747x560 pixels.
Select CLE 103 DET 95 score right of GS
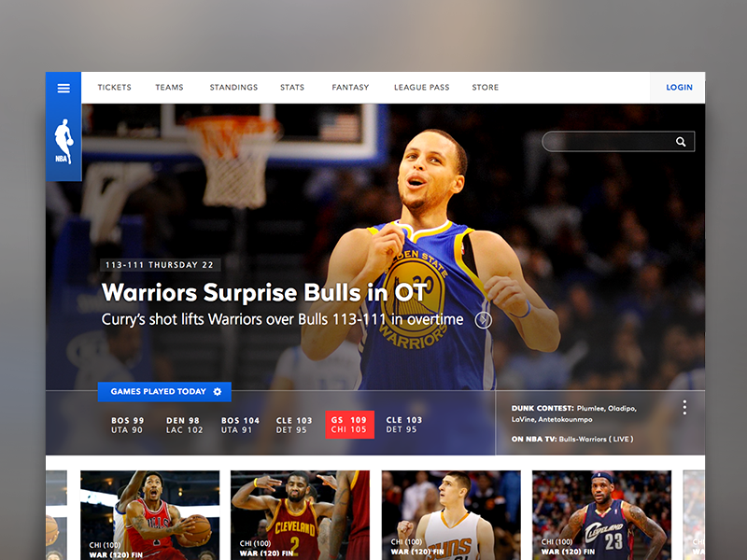pyautogui.click(x=403, y=425)
